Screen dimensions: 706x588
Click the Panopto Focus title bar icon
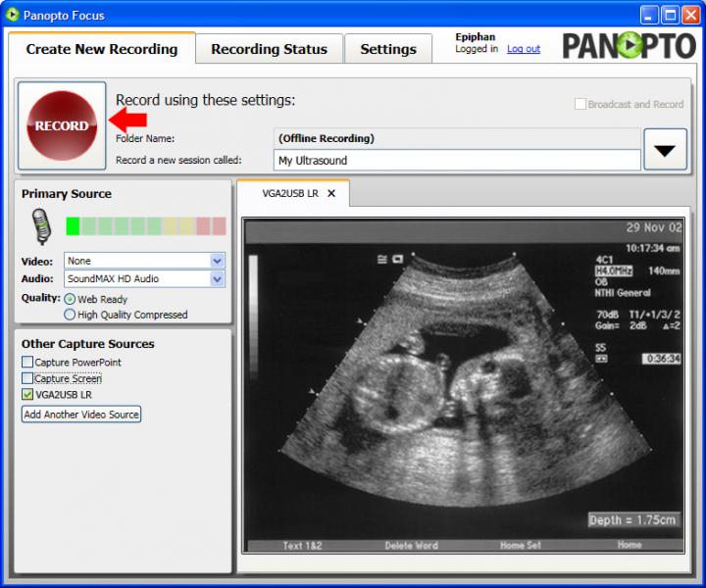pyautogui.click(x=12, y=15)
